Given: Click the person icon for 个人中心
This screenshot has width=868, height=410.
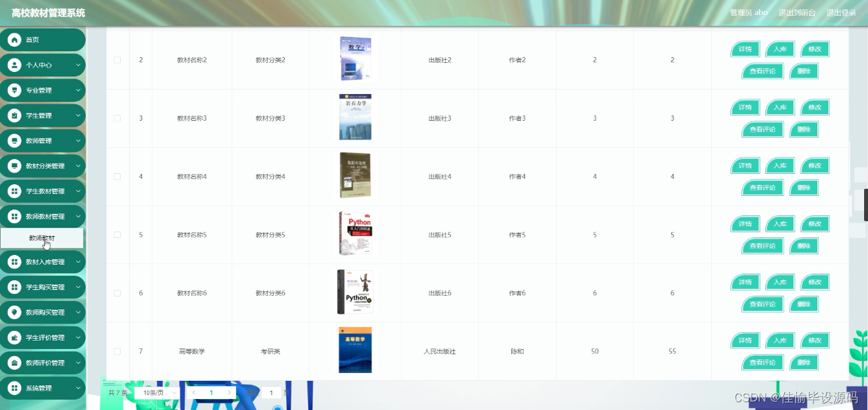Looking at the screenshot, I should (x=14, y=65).
